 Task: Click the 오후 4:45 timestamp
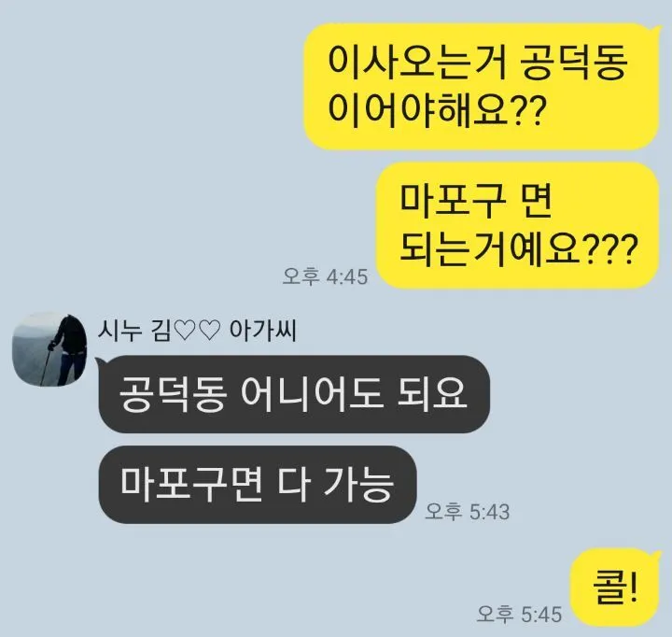click(x=325, y=276)
